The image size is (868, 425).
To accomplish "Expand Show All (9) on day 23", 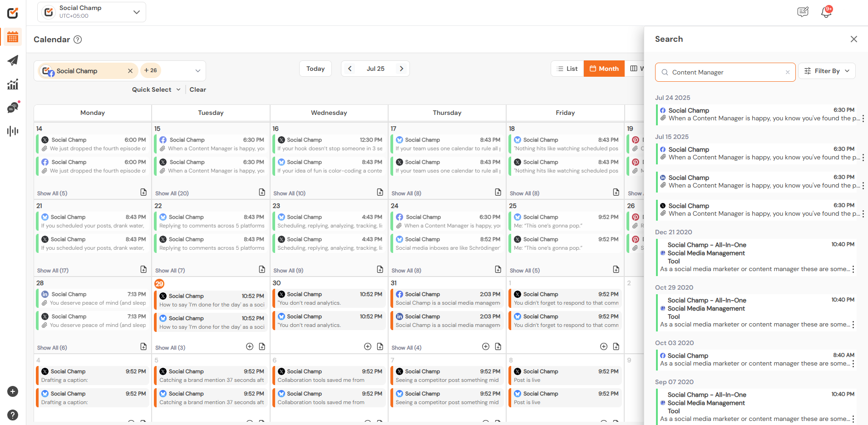I will click(x=288, y=271).
